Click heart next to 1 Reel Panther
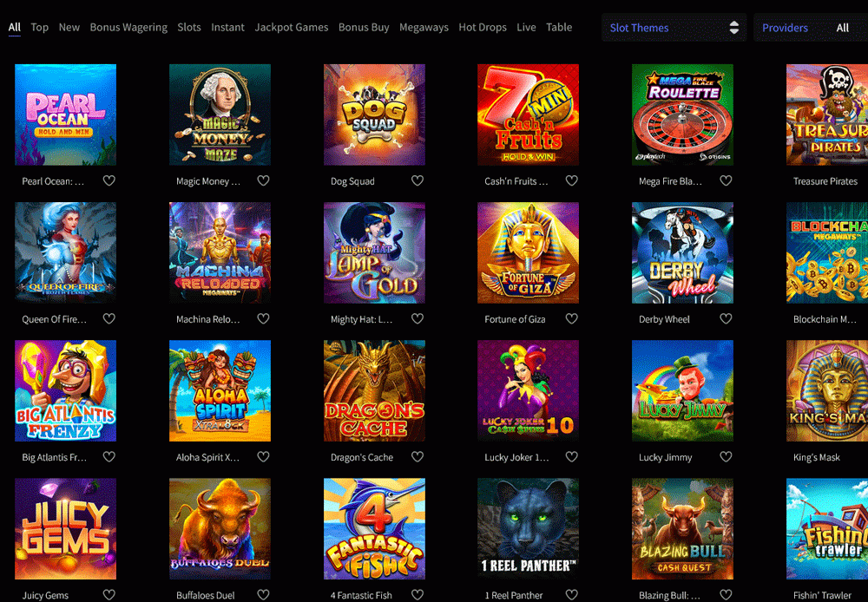Viewport: 868px width, 602px height. tap(571, 595)
